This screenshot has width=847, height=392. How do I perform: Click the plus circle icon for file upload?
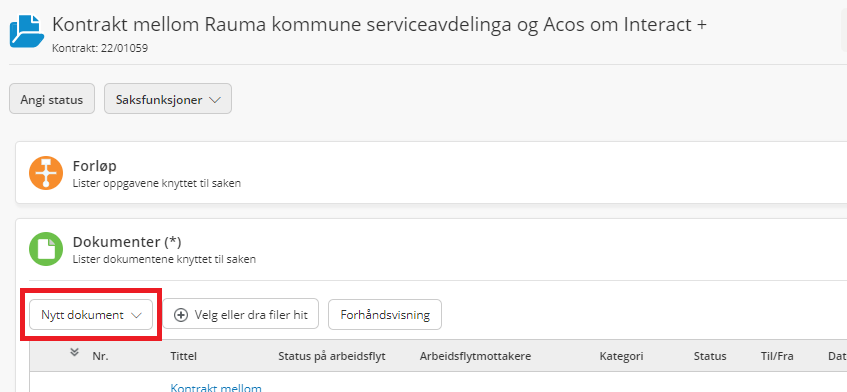[x=182, y=315]
